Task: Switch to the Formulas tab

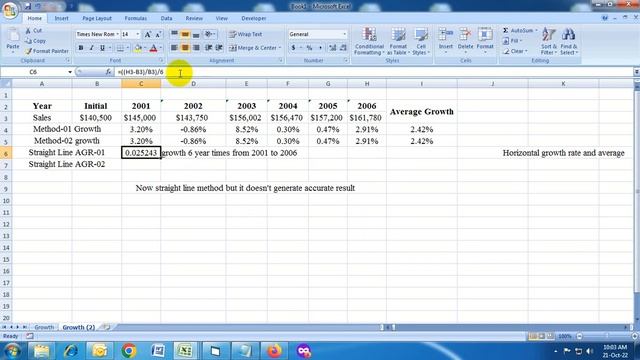Action: coord(136,18)
